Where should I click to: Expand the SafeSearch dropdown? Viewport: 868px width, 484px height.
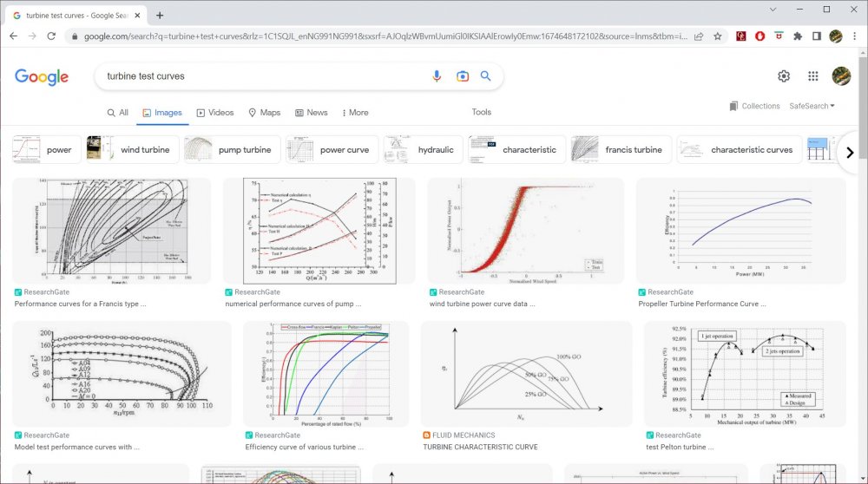click(x=812, y=106)
